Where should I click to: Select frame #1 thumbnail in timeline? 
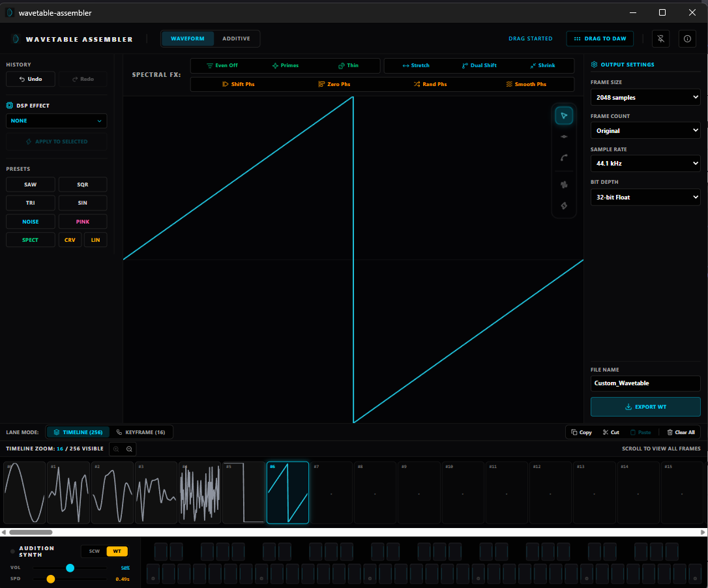coord(68,493)
